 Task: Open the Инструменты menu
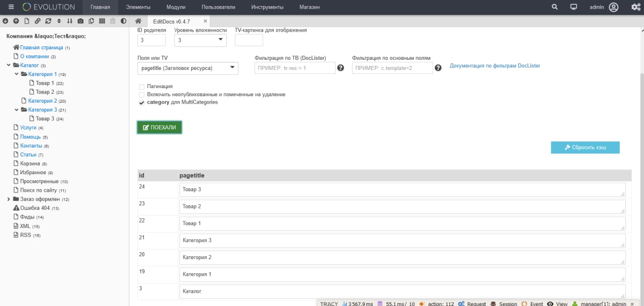click(267, 7)
